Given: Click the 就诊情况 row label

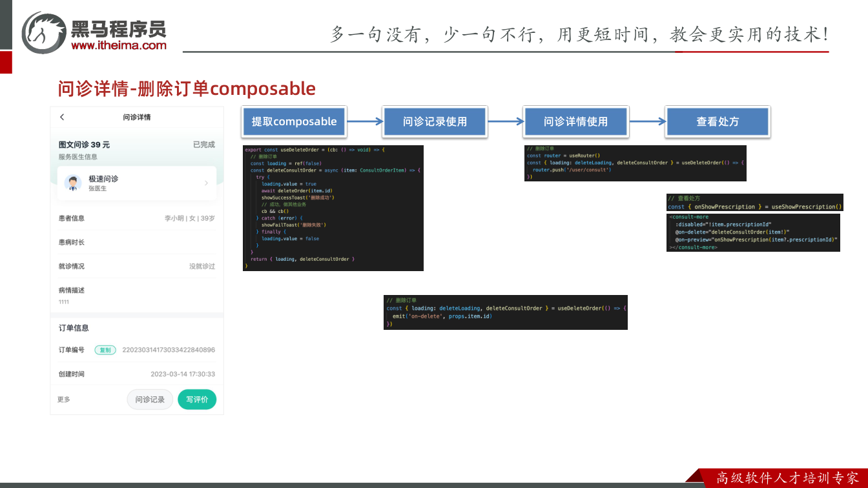Looking at the screenshot, I should 71,266.
